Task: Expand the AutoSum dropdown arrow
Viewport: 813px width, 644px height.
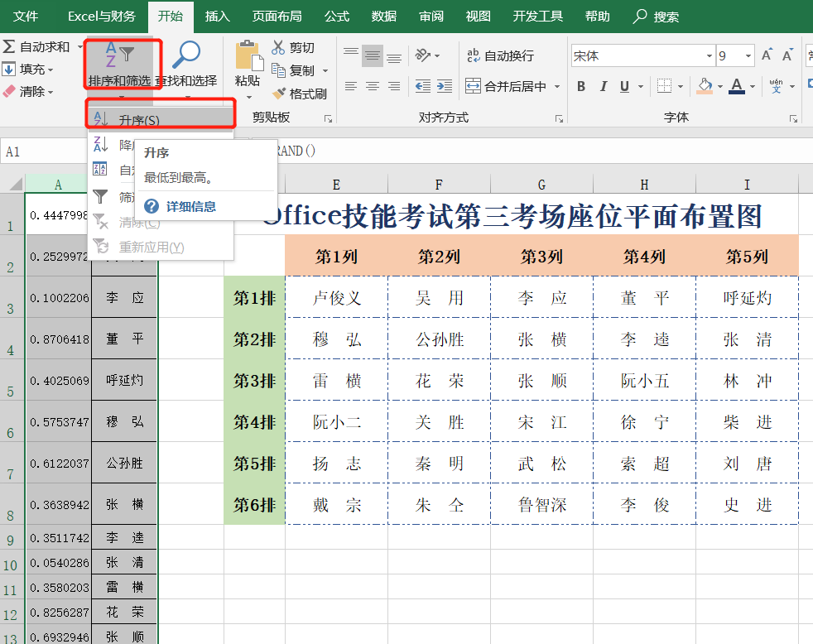Action: pyautogui.click(x=79, y=46)
